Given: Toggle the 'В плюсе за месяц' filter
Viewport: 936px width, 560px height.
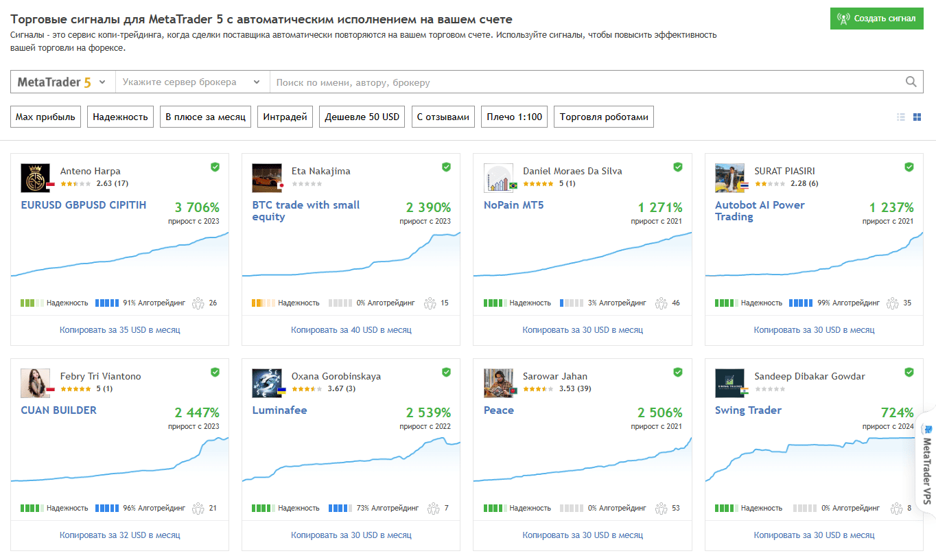Looking at the screenshot, I should pyautogui.click(x=205, y=117).
